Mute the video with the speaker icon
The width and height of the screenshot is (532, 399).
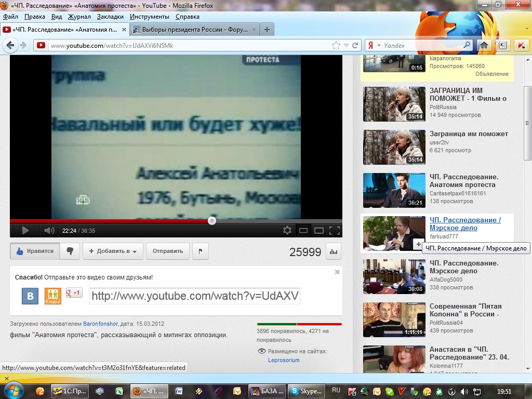point(49,230)
